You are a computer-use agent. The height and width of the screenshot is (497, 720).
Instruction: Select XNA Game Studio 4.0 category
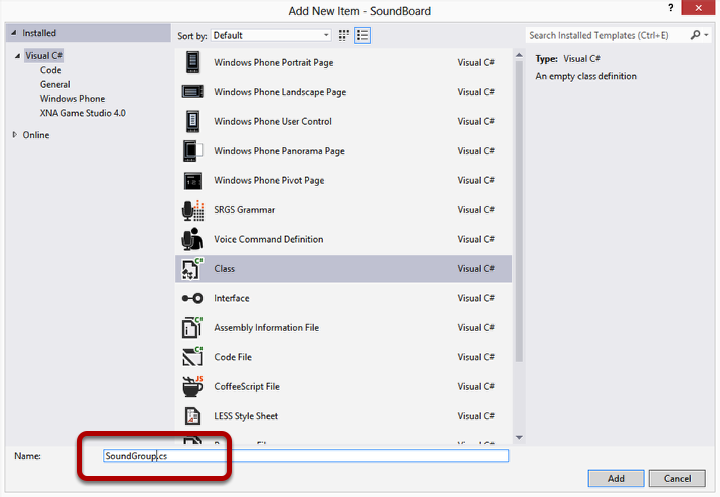tap(83, 113)
